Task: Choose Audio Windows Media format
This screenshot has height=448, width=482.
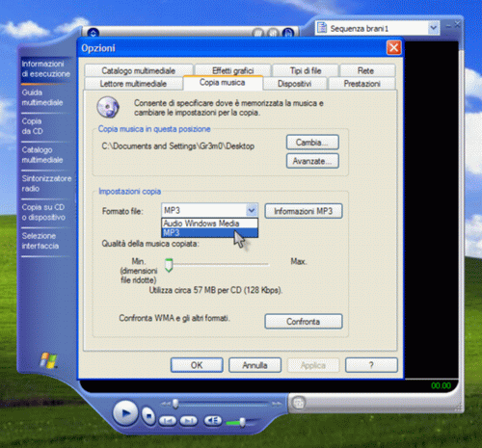Action: point(209,224)
